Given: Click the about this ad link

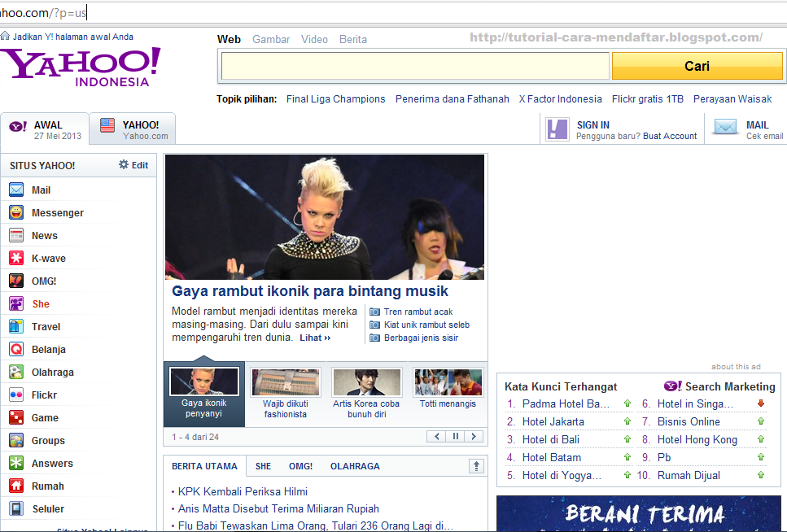Looking at the screenshot, I should [735, 366].
